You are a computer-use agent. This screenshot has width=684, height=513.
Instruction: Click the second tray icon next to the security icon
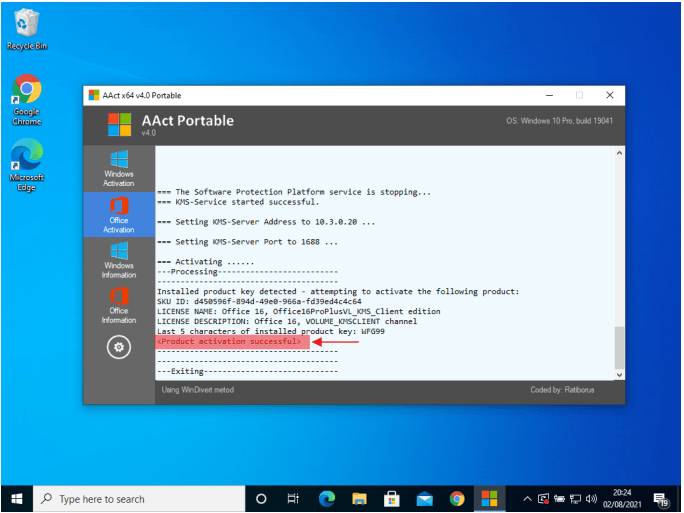tap(559, 499)
